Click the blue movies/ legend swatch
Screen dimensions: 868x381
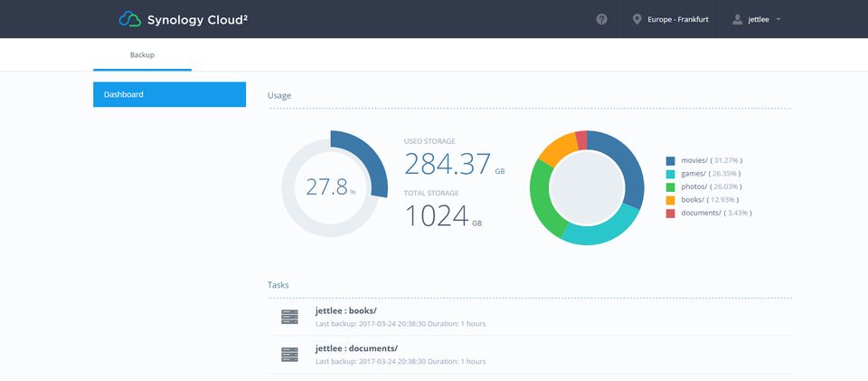pyautogui.click(x=670, y=160)
